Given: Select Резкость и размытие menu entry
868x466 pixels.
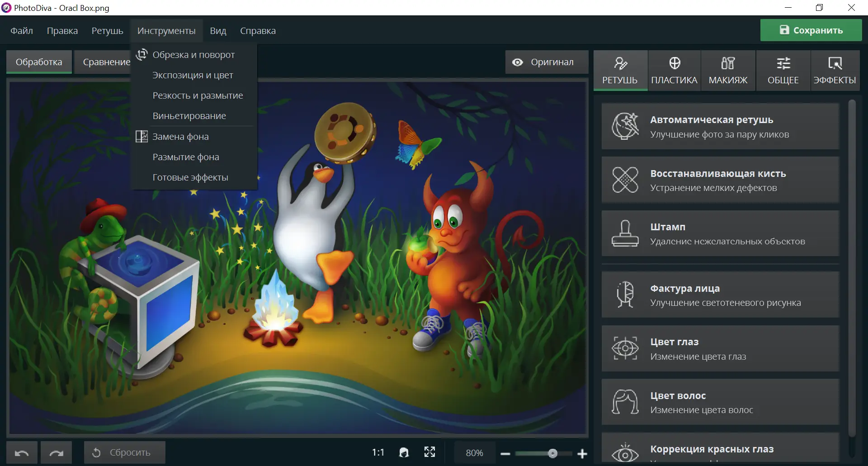Looking at the screenshot, I should (x=194, y=95).
